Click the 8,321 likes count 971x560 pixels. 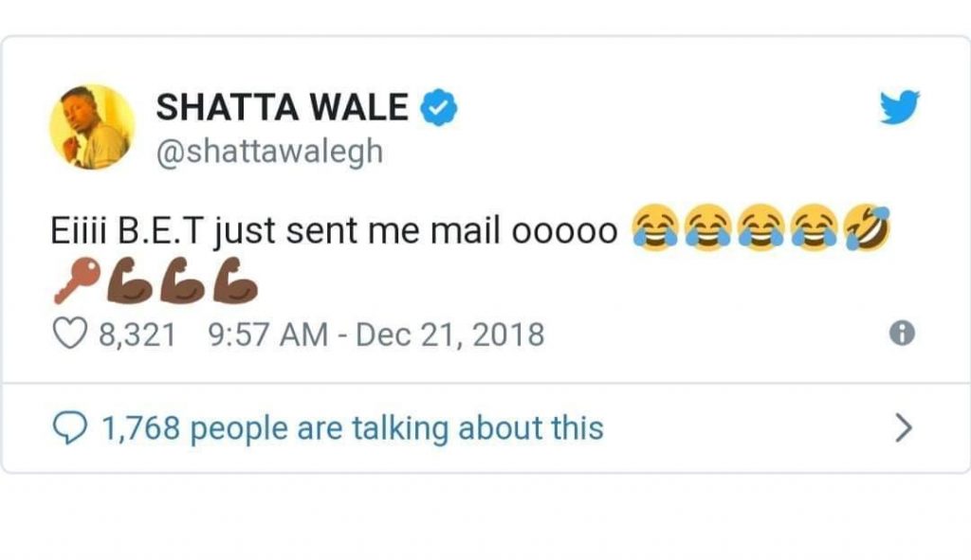(137, 334)
